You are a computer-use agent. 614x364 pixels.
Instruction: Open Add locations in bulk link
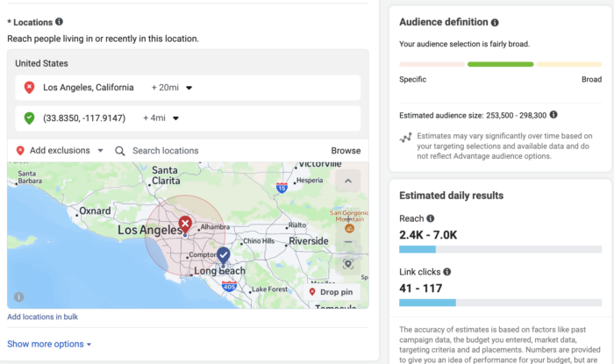pos(42,317)
